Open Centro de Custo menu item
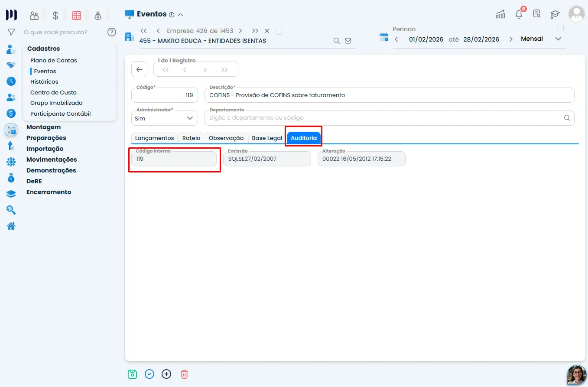588x387 pixels. pos(53,92)
